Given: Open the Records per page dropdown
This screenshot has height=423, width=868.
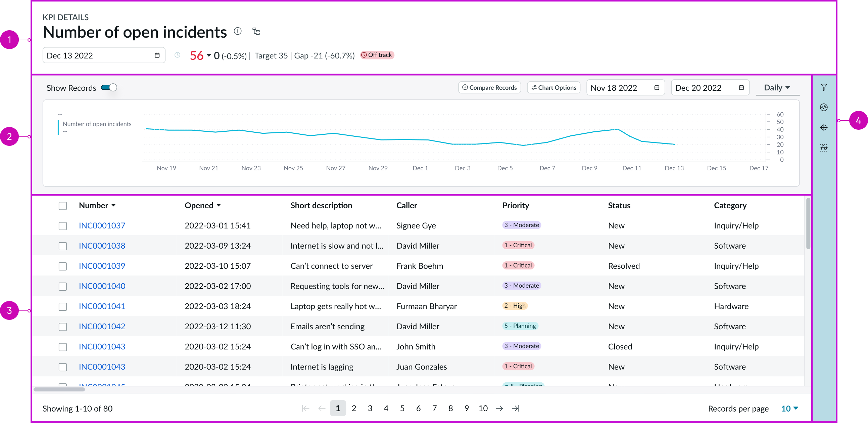Looking at the screenshot, I should 789,408.
